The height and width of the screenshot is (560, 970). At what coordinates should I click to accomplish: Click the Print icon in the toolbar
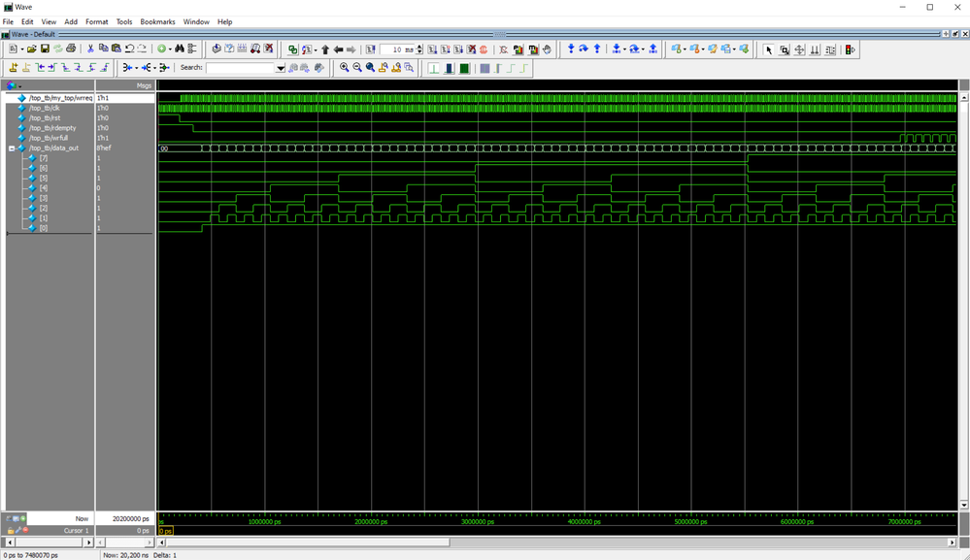click(71, 49)
